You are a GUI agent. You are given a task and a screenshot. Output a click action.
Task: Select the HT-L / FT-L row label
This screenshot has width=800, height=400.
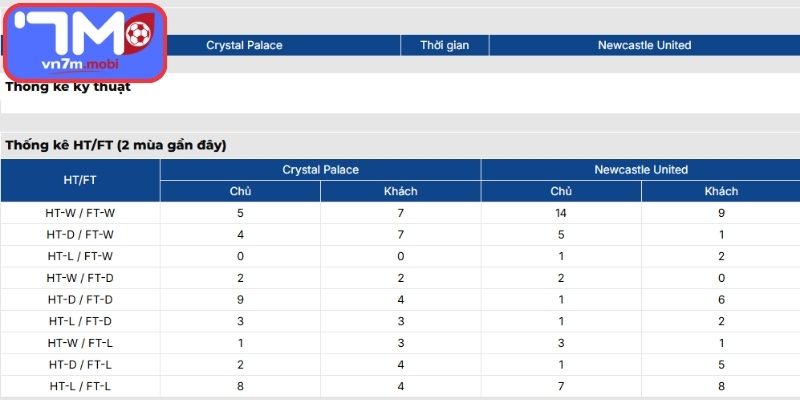tap(80, 385)
